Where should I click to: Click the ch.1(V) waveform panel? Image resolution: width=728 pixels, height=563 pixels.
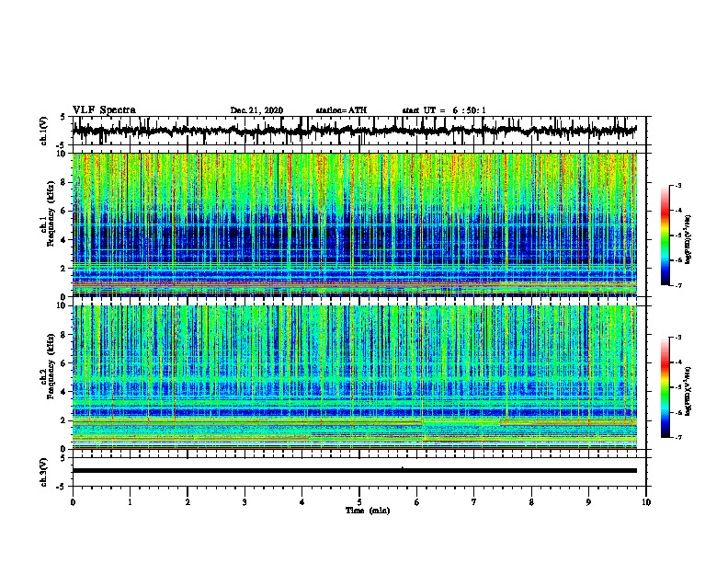click(359, 131)
